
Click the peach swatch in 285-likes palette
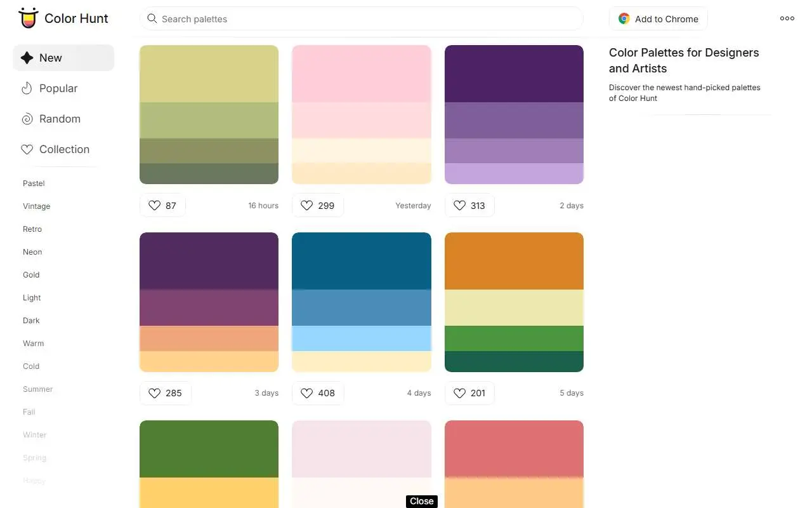click(x=209, y=338)
